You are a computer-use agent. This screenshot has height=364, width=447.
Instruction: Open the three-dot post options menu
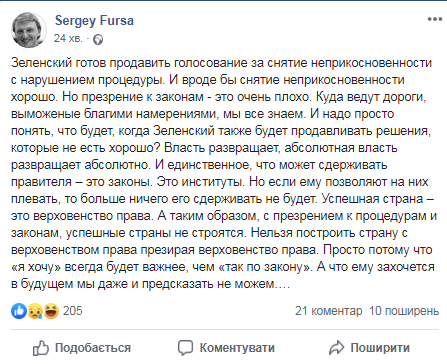(x=435, y=19)
